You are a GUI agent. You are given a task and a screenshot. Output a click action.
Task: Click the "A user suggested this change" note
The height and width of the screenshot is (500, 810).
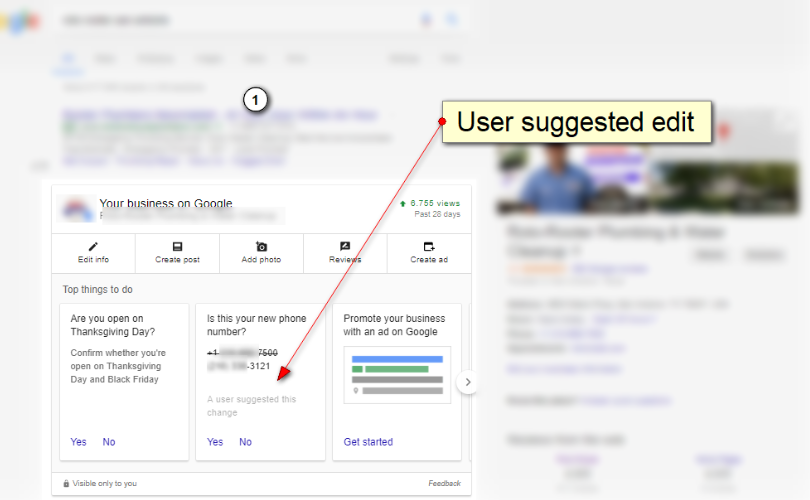252,406
